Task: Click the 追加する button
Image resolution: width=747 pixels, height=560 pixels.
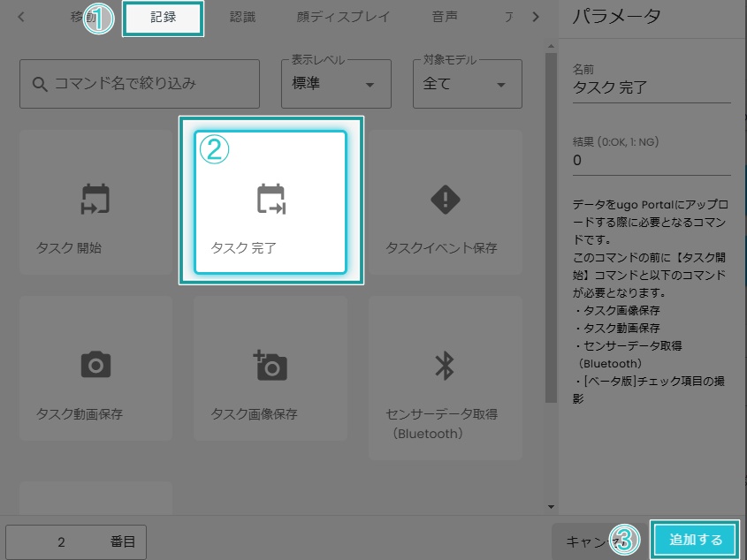Action: click(x=696, y=539)
